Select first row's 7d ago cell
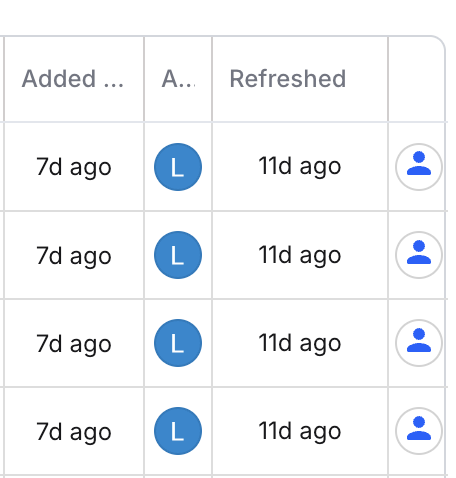 pos(74,167)
